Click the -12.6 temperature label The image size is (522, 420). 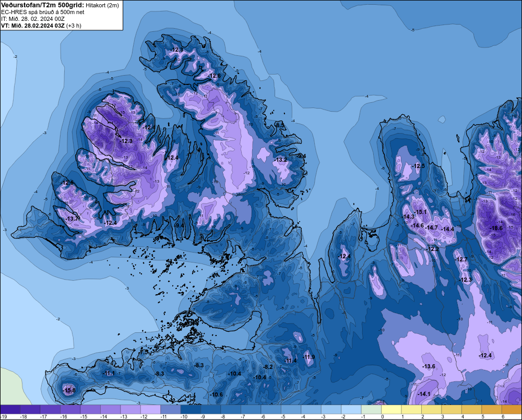[x=214, y=76]
